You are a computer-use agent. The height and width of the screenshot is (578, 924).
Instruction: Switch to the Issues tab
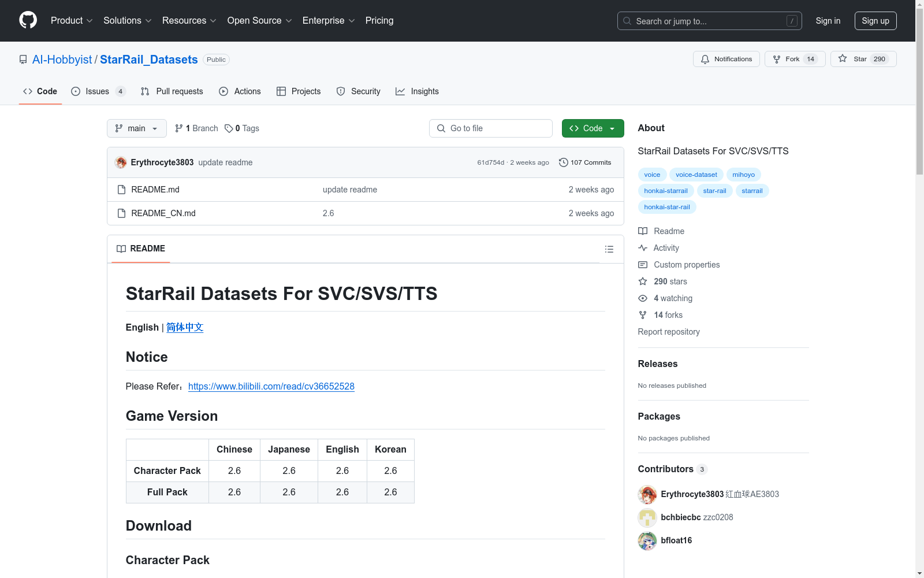click(x=98, y=91)
